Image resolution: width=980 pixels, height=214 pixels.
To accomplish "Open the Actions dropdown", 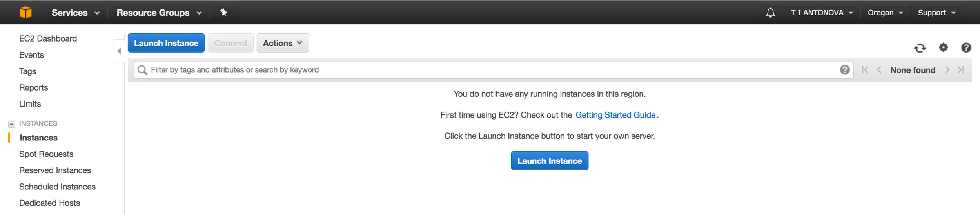I will pyautogui.click(x=283, y=43).
